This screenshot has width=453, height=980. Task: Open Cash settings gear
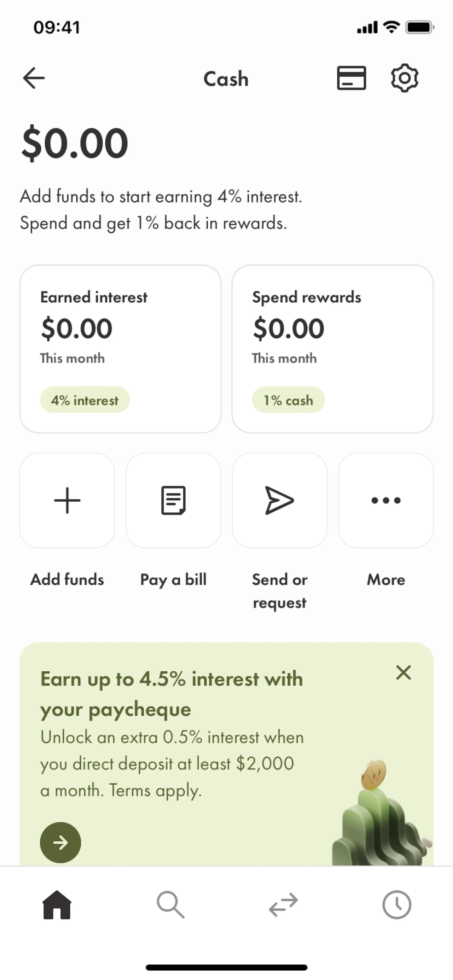click(404, 78)
